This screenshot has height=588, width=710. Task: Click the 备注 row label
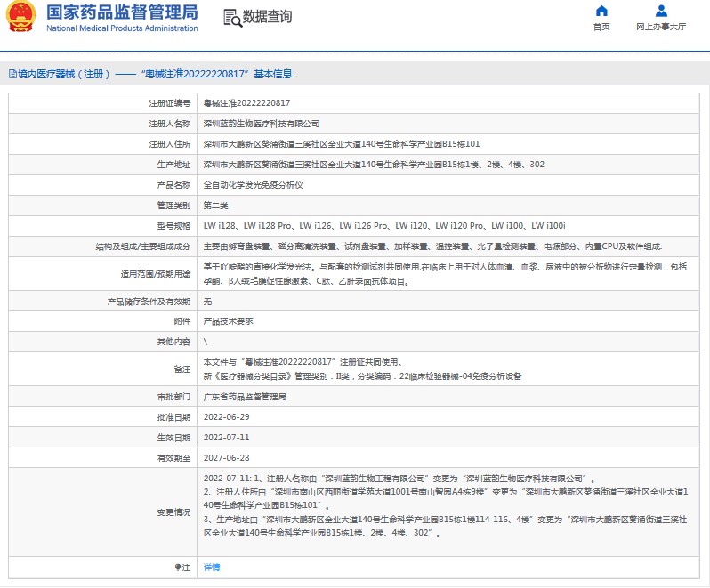[182, 369]
